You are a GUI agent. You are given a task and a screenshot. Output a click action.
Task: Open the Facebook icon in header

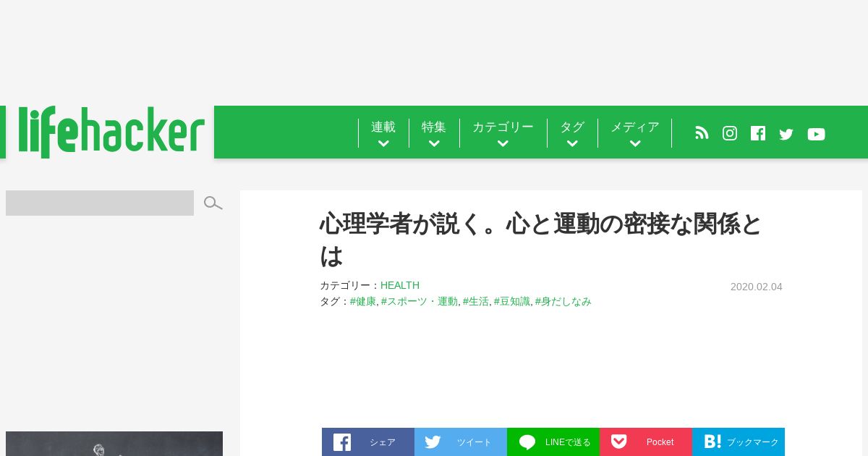point(758,133)
